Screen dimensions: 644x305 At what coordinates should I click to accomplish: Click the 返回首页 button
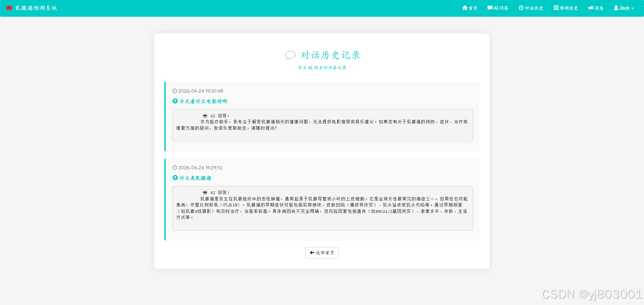[322, 253]
